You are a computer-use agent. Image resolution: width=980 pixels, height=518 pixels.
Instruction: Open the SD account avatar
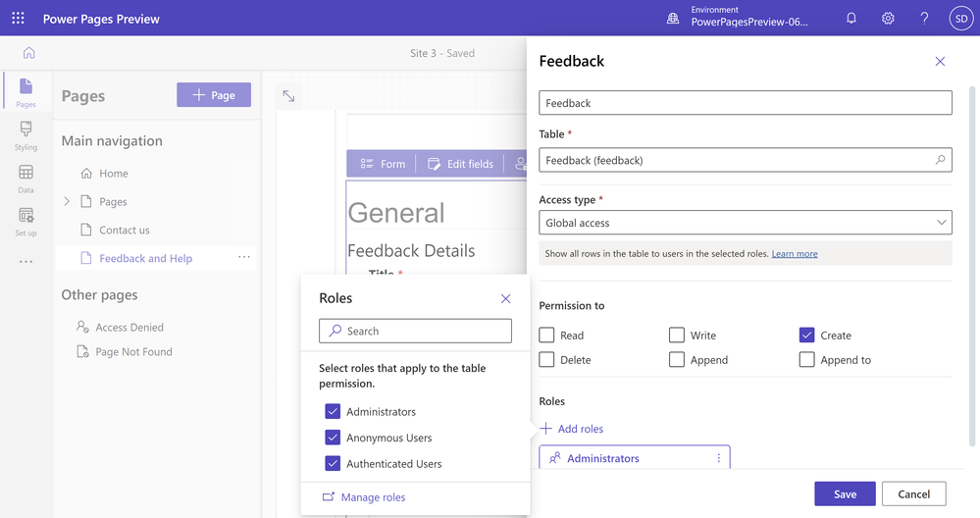(961, 18)
